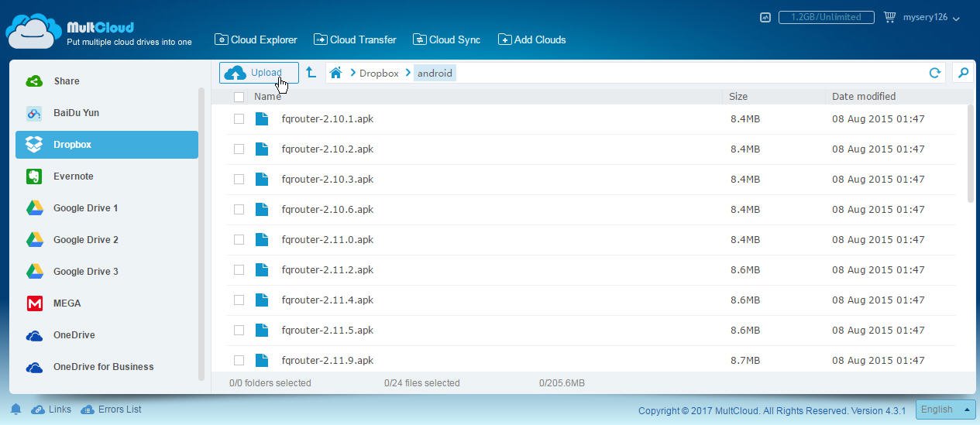Click the fqrouter-2.11.4.apk file icon
This screenshot has width=980, height=425.
pyautogui.click(x=262, y=300)
